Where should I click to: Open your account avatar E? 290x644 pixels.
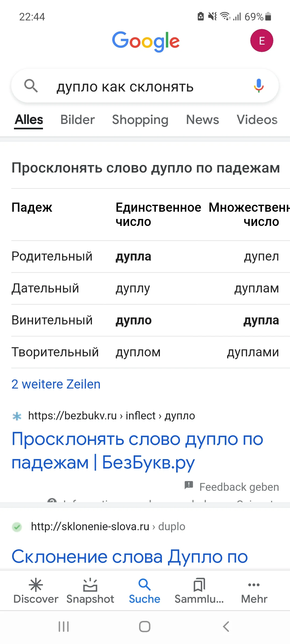pyautogui.click(x=262, y=40)
